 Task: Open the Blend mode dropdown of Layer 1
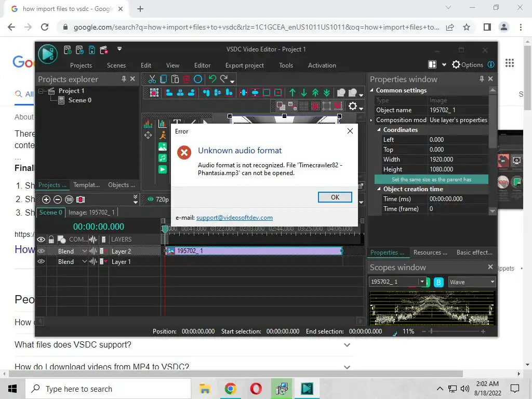tap(85, 262)
